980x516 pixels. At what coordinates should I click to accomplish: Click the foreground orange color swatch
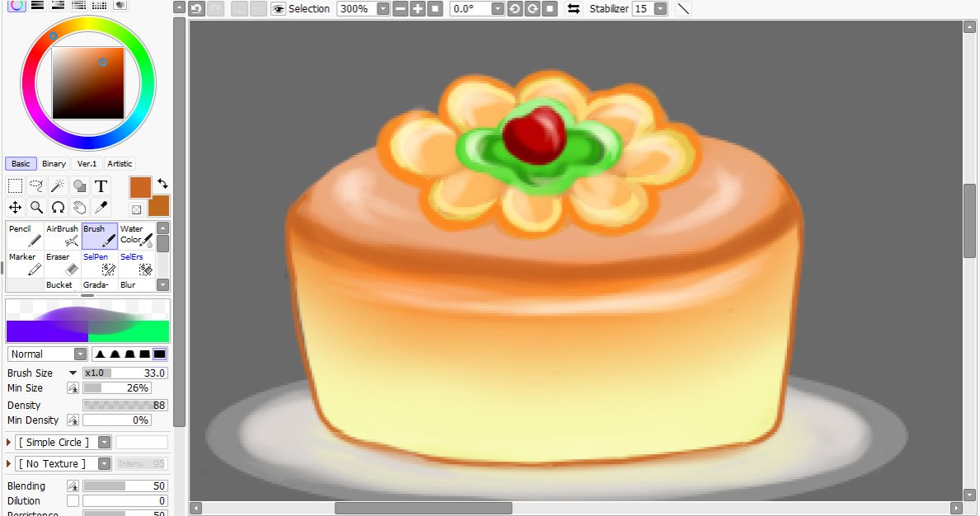coord(140,187)
